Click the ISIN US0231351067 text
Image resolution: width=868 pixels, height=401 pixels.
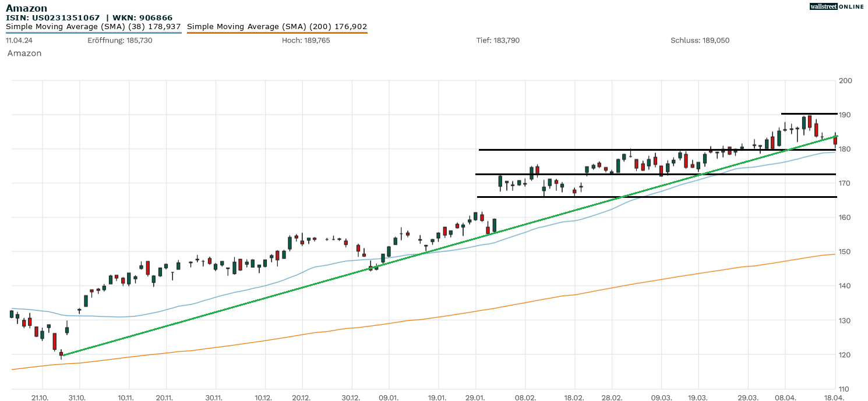tap(52, 18)
